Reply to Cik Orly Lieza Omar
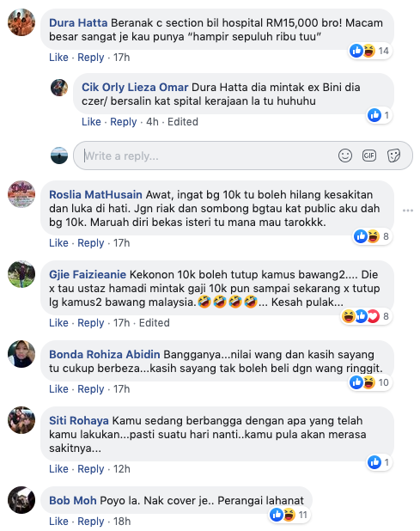420x531 pixels. click(123, 121)
